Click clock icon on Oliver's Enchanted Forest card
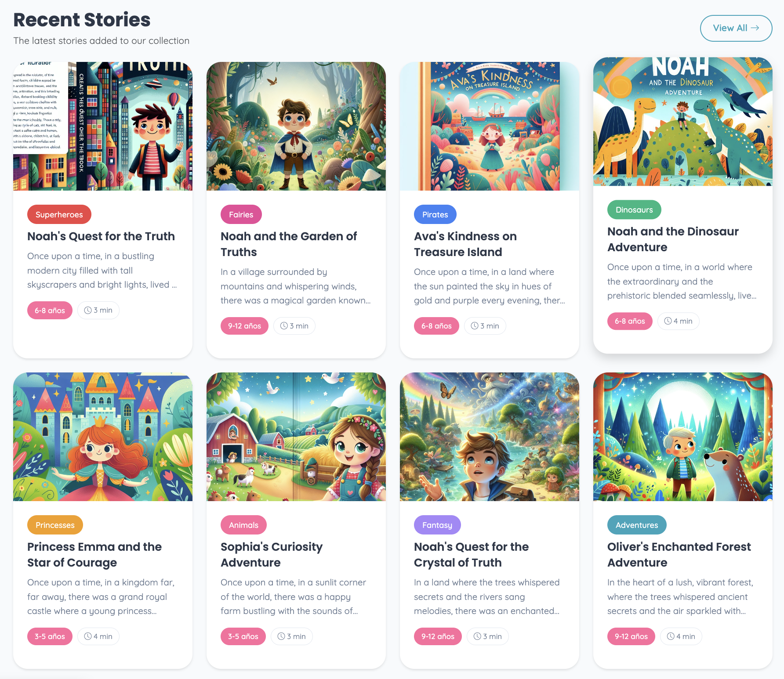 671,636
